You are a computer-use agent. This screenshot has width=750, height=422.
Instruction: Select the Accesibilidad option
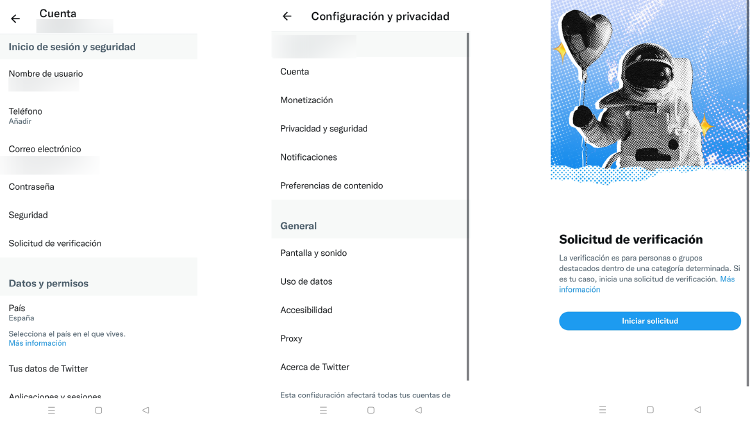(x=306, y=310)
